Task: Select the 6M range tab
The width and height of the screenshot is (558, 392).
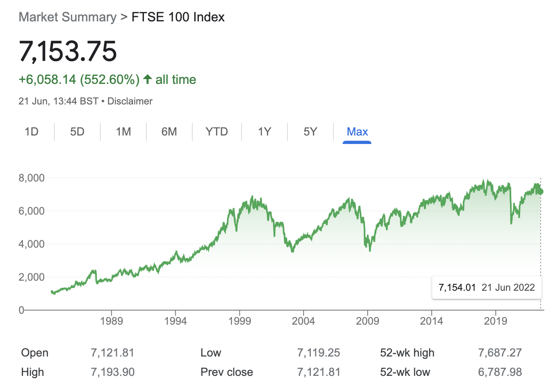Action: pyautogui.click(x=169, y=132)
